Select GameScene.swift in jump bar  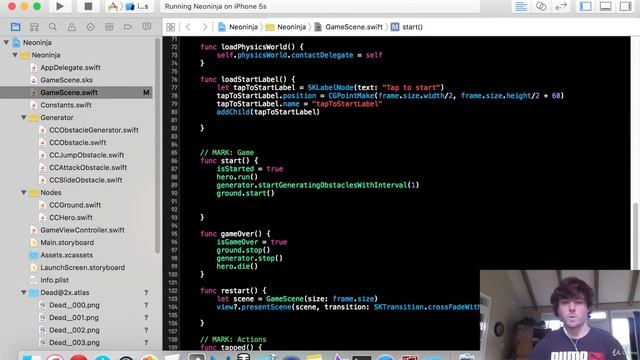click(x=349, y=27)
